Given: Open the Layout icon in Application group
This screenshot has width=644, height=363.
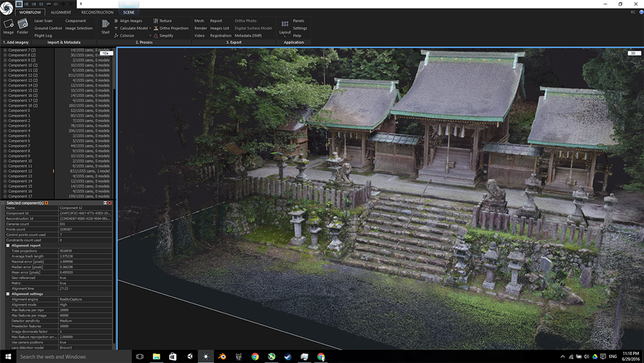Looking at the screenshot, I should tap(285, 25).
